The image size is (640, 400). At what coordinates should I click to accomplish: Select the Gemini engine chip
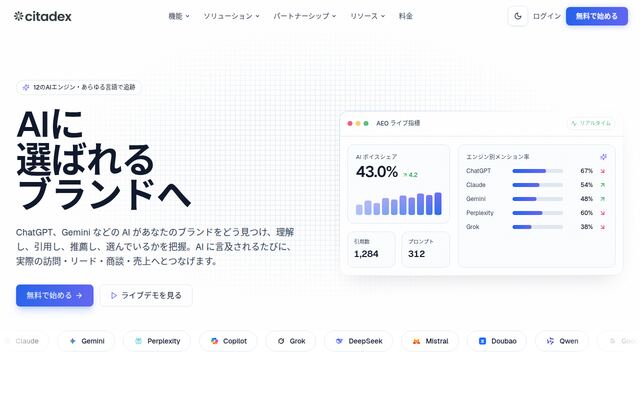[86, 341]
